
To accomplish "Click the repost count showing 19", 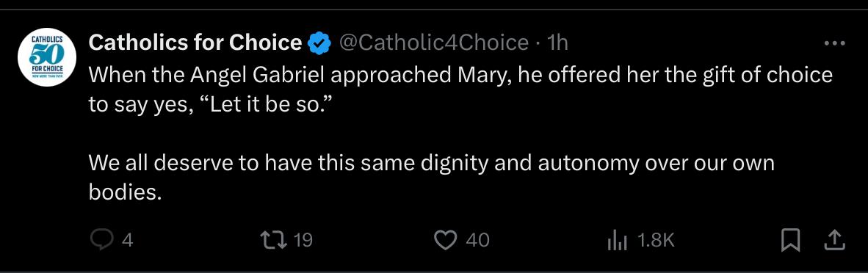I will coord(303,240).
